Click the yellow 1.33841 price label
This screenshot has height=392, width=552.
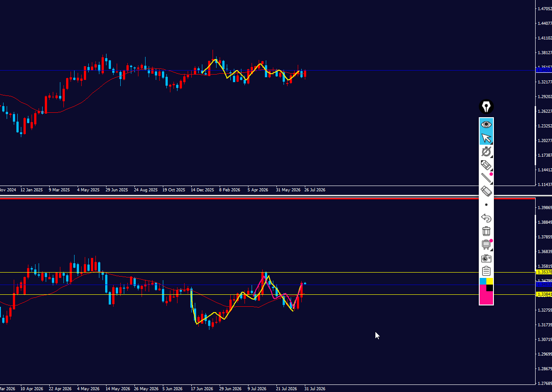(x=544, y=294)
